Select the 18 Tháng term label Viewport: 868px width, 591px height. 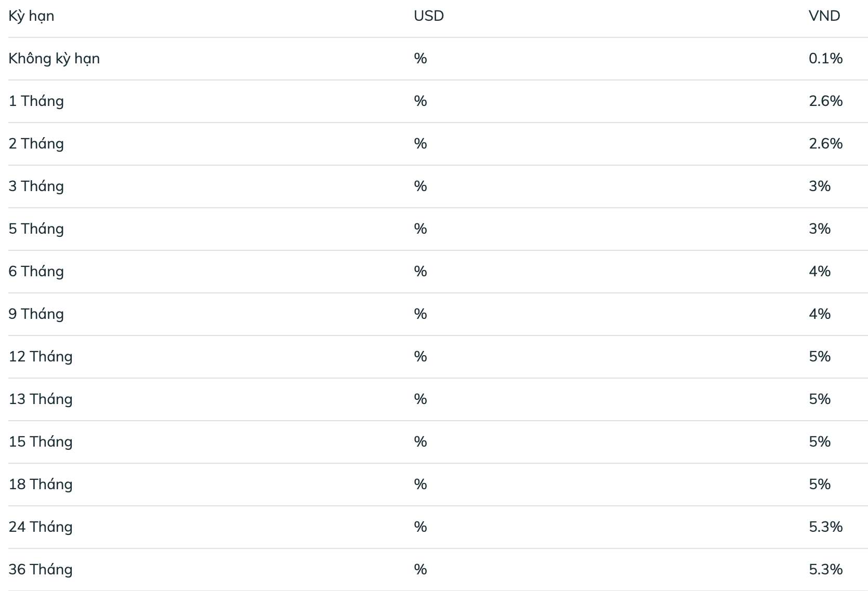(x=41, y=485)
